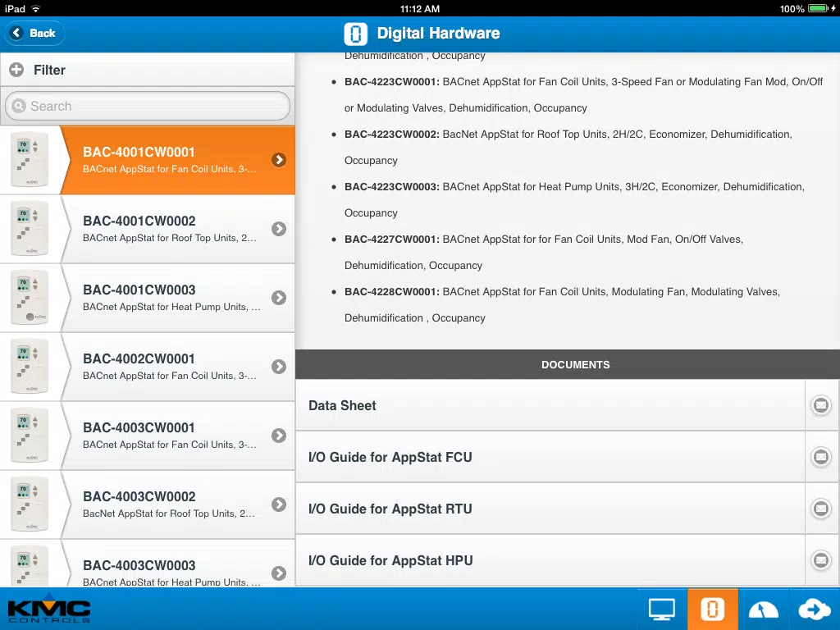Choose BAC-4003CW0001 product title

(139, 427)
